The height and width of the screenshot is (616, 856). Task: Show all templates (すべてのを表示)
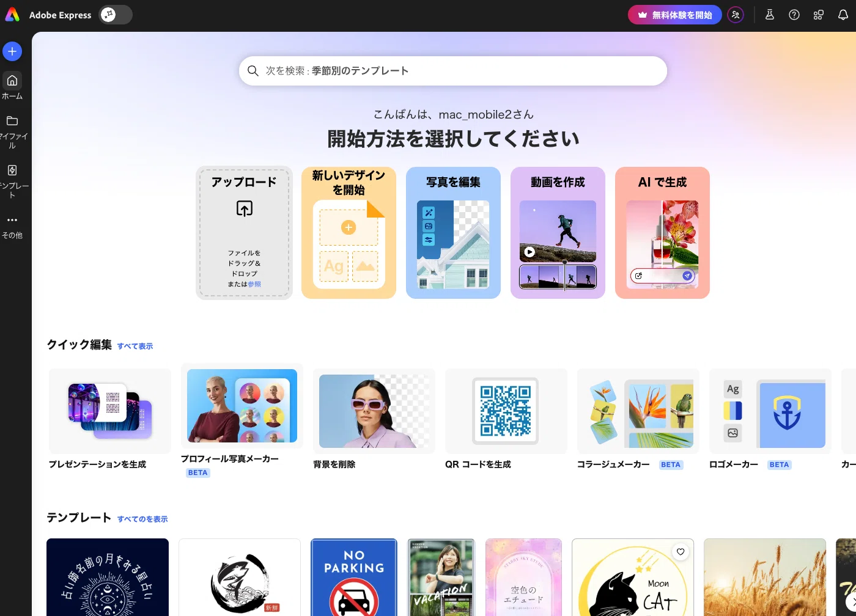point(142,519)
